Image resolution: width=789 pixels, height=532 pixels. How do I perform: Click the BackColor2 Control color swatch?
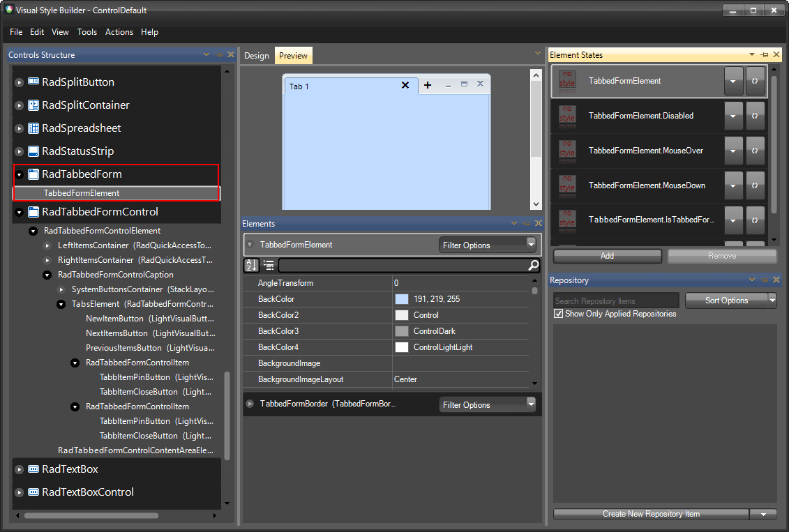coord(402,315)
